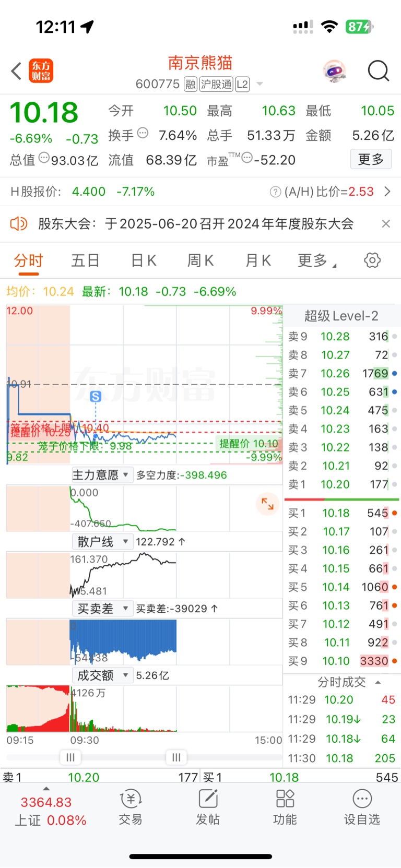Tap bottom 买1 10.18 quote bar
This screenshot has width=401, height=868.
(301, 777)
